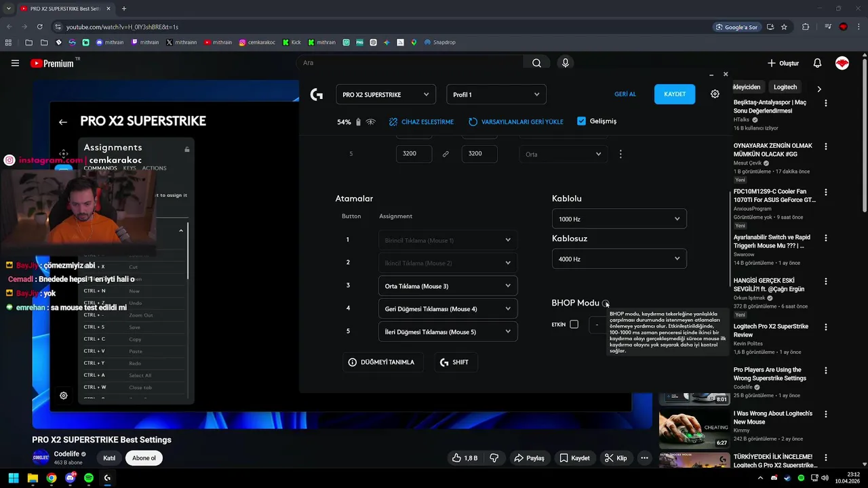Viewport: 868px width, 488px height.
Task: Click VARSAYILANLARI GERİ YÜKLE restore defaults
Action: [516, 122]
